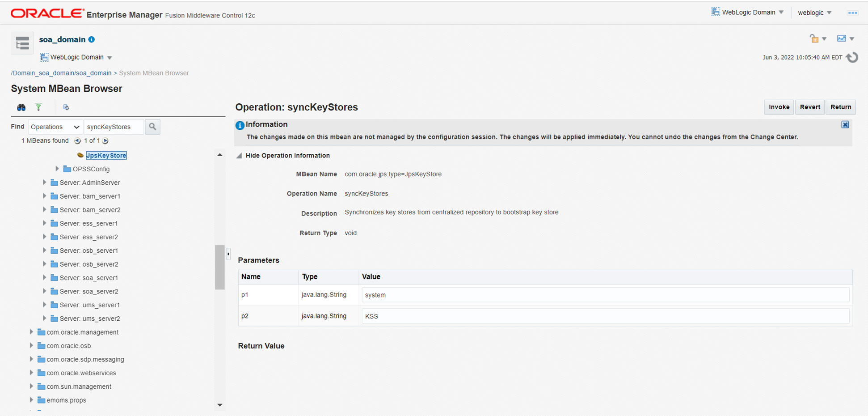Expand the emoms.props tree node
868x416 pixels.
(x=31, y=399)
